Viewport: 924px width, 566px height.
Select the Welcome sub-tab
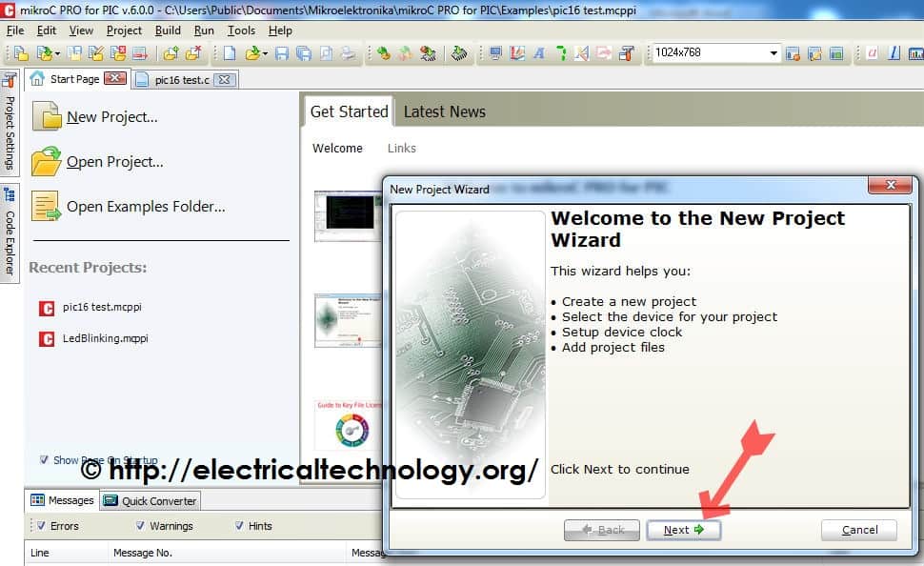(337, 148)
